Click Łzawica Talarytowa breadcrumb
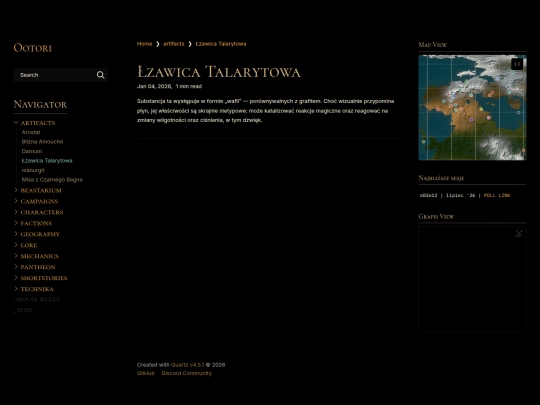Image resolution: width=540 pixels, height=405 pixels. coord(221,44)
